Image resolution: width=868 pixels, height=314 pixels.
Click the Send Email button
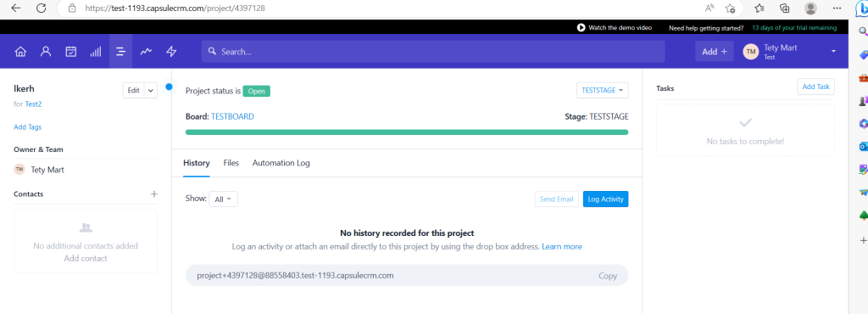[x=556, y=199]
